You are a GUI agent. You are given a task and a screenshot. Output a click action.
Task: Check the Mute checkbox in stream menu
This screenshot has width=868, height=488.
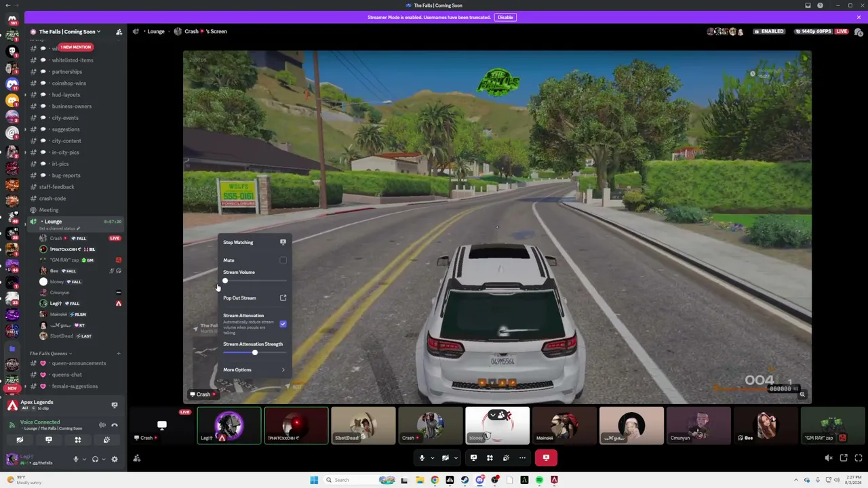click(283, 260)
